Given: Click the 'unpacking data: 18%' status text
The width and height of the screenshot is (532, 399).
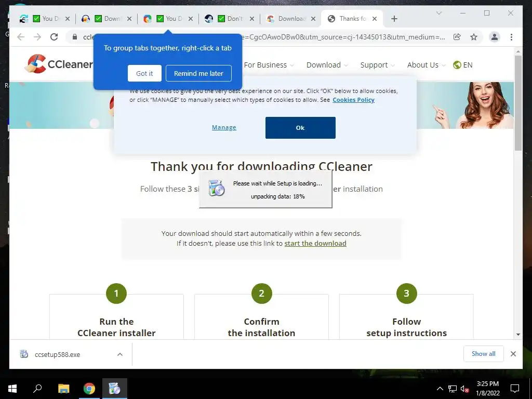Looking at the screenshot, I should tap(278, 196).
